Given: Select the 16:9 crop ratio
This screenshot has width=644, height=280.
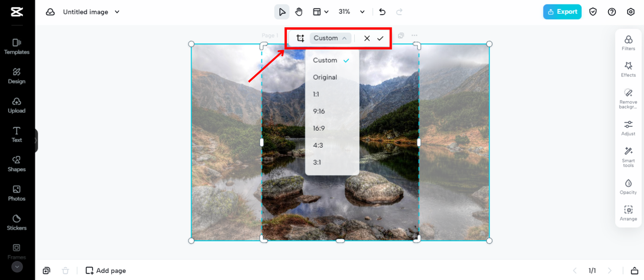Looking at the screenshot, I should coord(332,129).
